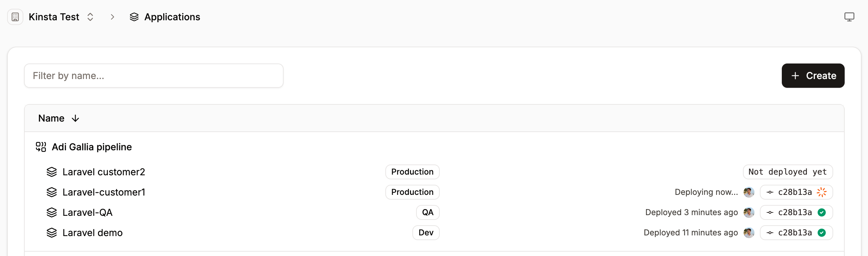
Task: Open the Applications breadcrumb link
Action: pyautogui.click(x=172, y=17)
